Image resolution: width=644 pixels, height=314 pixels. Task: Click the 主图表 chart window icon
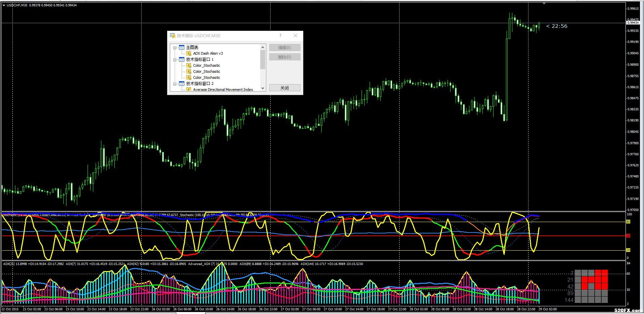coord(182,48)
